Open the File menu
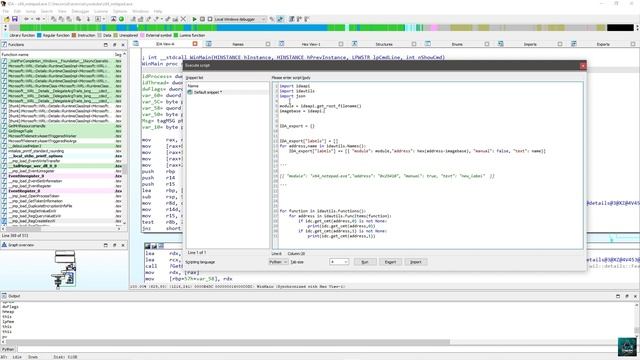 (6, 11)
